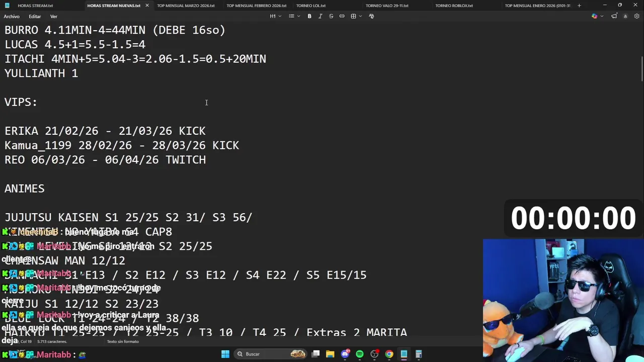Image resolution: width=644 pixels, height=362 pixels.
Task: Click the 'Kamua_1199' VIP line
Action: click(x=121, y=145)
